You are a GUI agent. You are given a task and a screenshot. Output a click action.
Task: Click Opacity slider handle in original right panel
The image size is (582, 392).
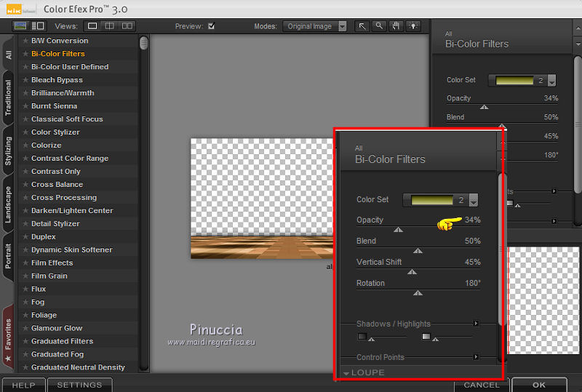click(484, 107)
